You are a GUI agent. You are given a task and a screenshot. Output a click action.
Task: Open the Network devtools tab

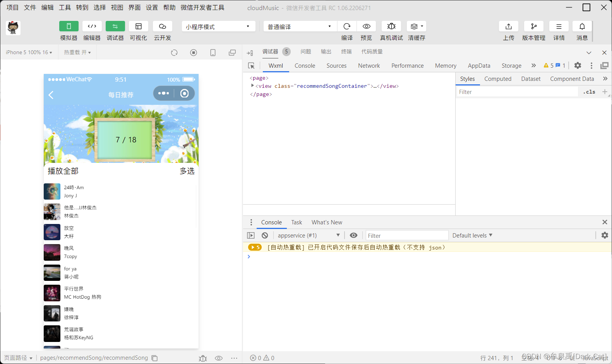(369, 66)
